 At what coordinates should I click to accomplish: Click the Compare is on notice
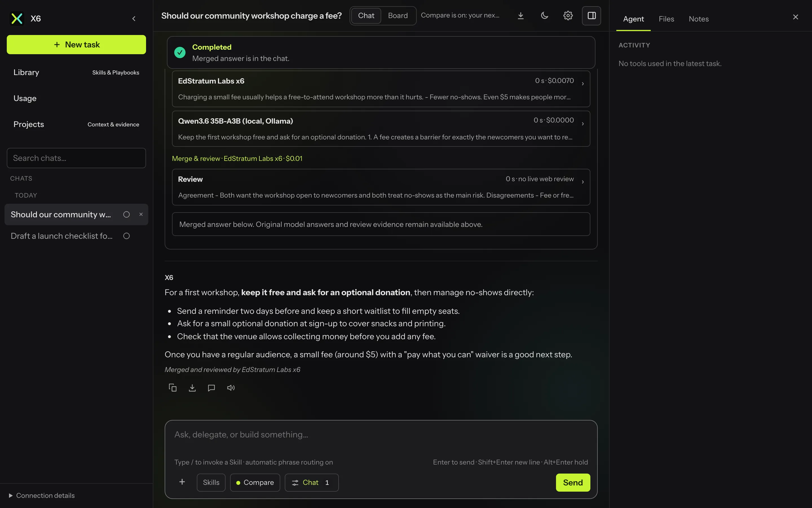tap(460, 16)
